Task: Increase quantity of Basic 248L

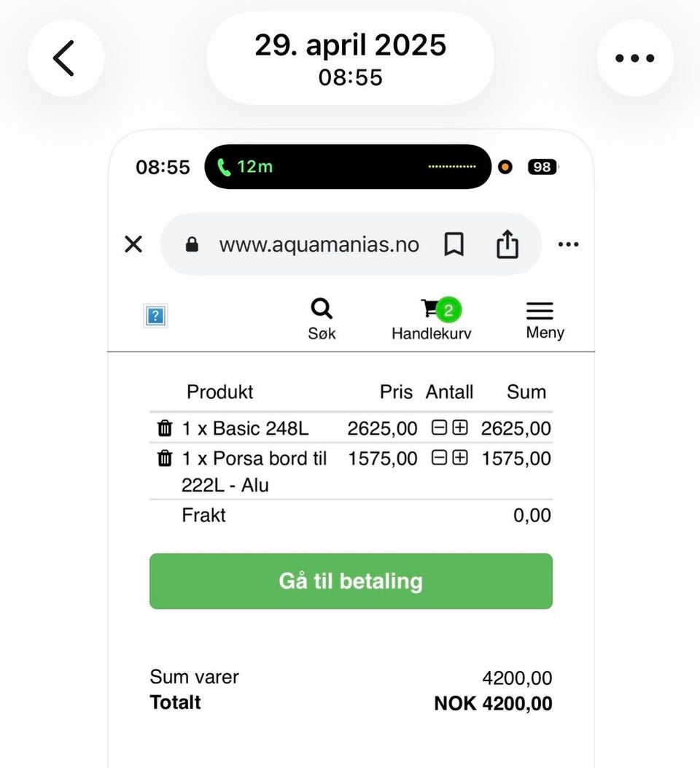Action: [460, 427]
